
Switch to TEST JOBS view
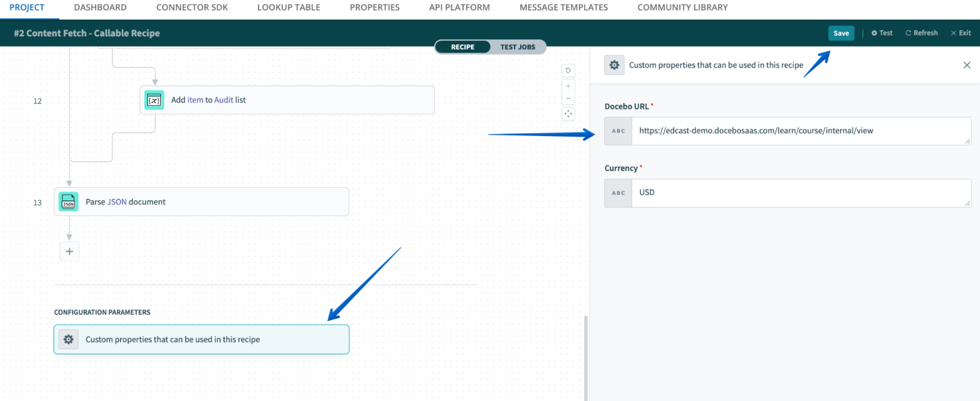click(518, 47)
